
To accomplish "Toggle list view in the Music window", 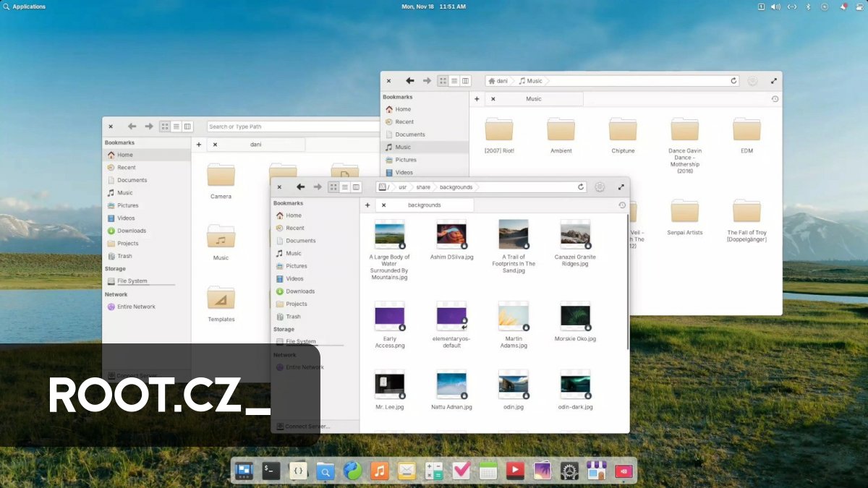I will (x=454, y=81).
